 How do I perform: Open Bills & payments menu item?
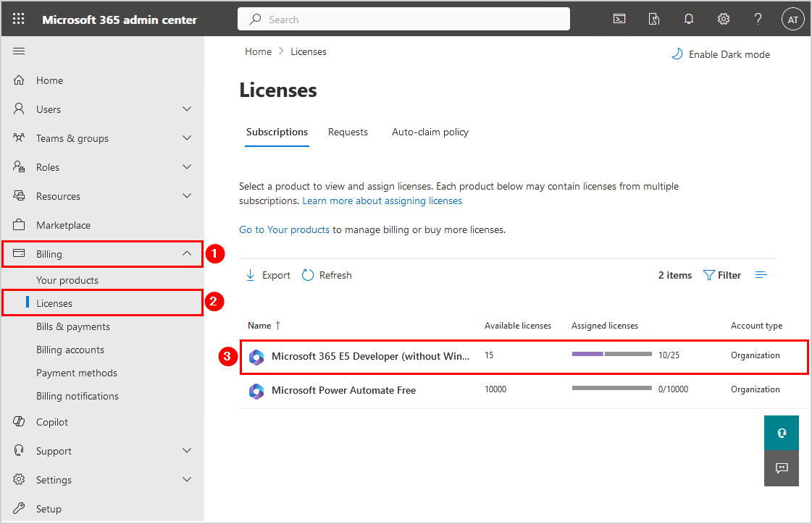[x=73, y=326]
